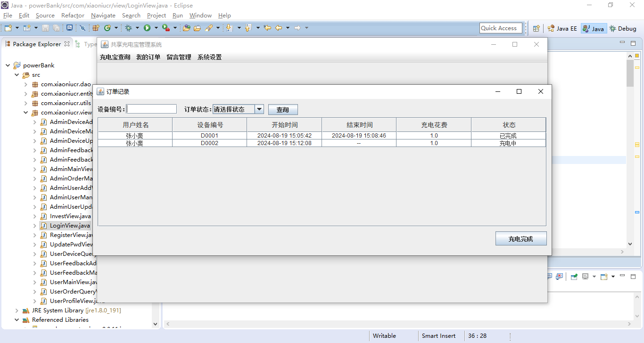The width and height of the screenshot is (644, 343).
Task: Click the 开始时间 column header
Action: pos(284,125)
